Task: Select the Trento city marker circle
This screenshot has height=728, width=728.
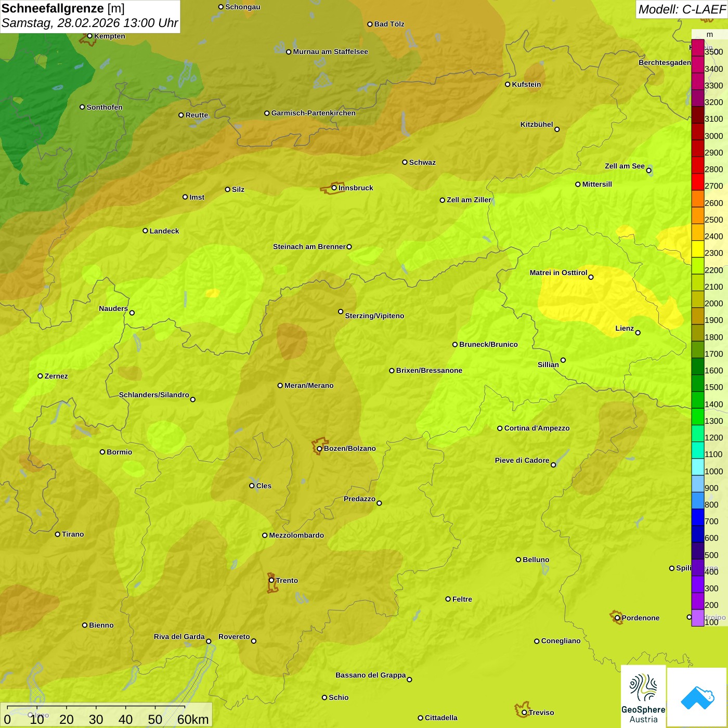Action: (x=271, y=580)
